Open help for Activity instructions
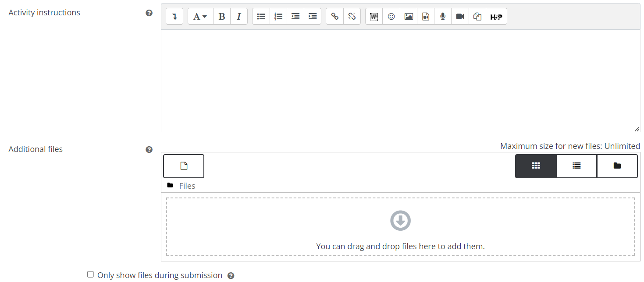The height and width of the screenshot is (282, 644). (149, 13)
